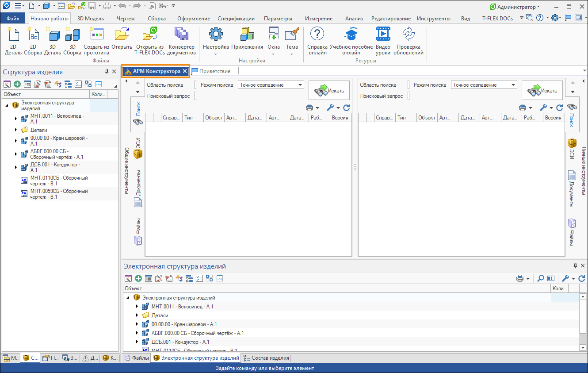Refresh the left search results panel

346,108
